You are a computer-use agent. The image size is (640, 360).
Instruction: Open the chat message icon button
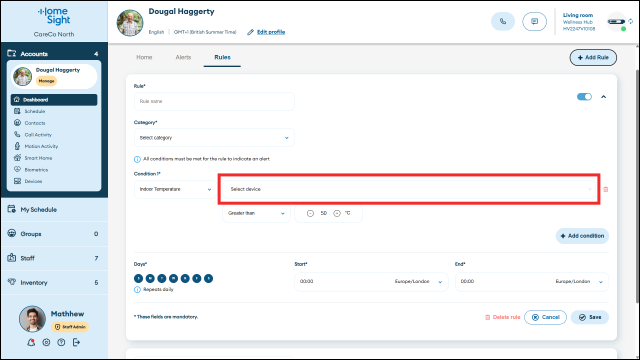534,22
